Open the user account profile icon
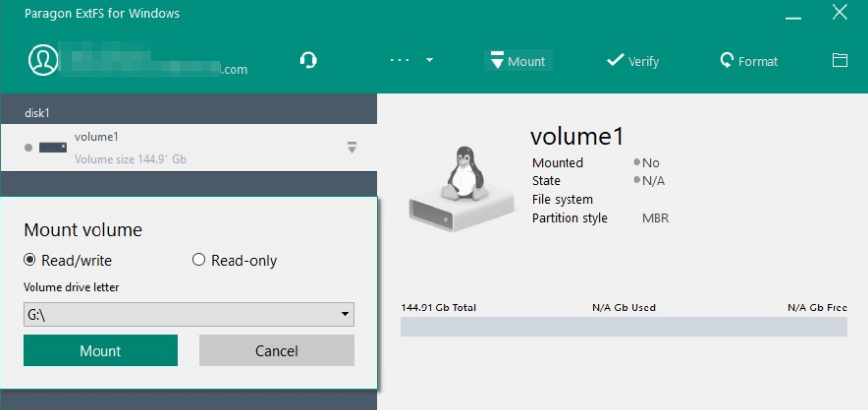The image size is (868, 410). 43,60
